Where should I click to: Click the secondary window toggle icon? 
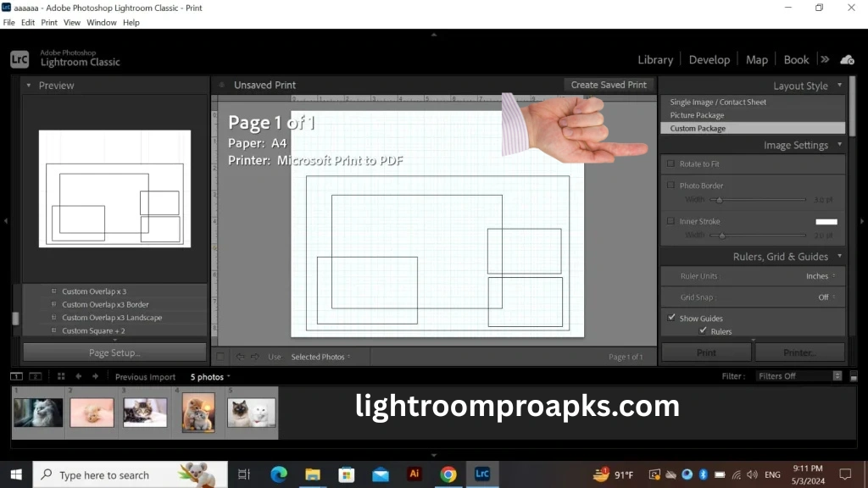pyautogui.click(x=34, y=375)
